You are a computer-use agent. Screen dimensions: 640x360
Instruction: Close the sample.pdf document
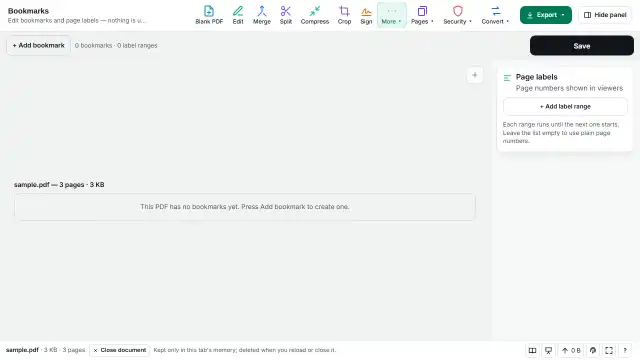coord(120,350)
